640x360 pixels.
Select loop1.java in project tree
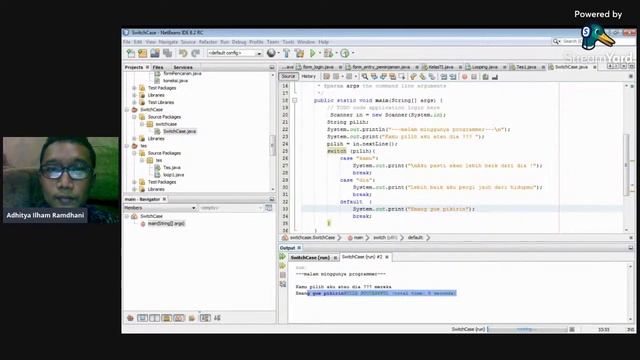pos(173,175)
